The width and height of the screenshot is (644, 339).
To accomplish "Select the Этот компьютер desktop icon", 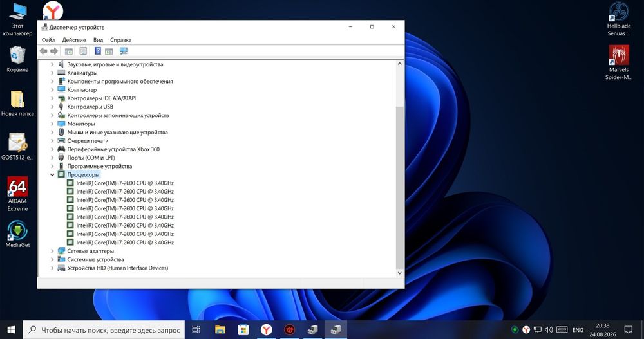I will (x=17, y=19).
